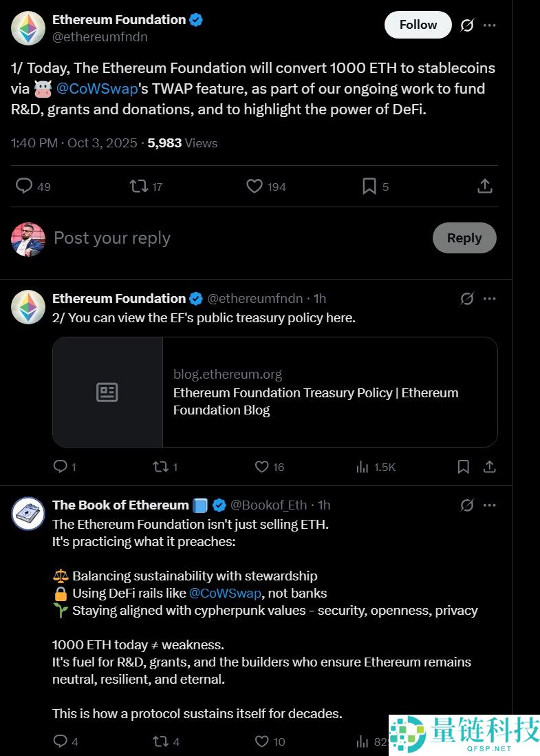This screenshot has height=756, width=540.
Task: Open the Ethereum Foundation Treasury Policy link card
Action: click(x=275, y=392)
